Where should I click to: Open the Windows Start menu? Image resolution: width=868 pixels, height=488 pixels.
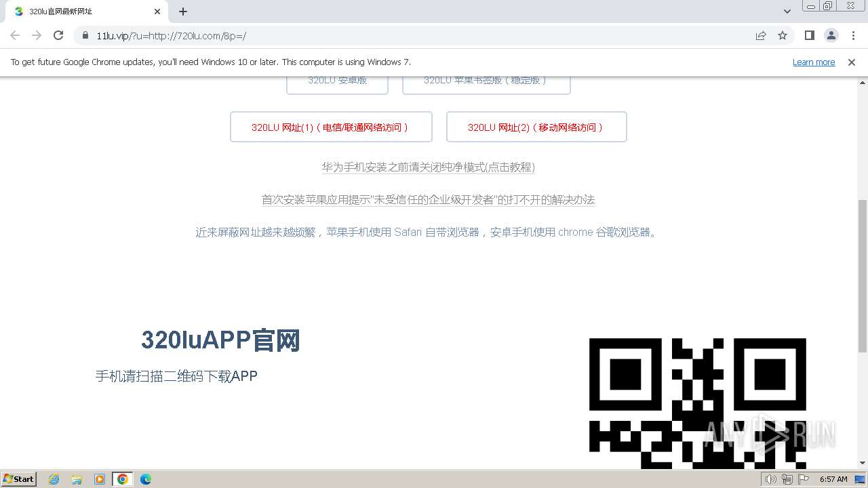click(19, 479)
